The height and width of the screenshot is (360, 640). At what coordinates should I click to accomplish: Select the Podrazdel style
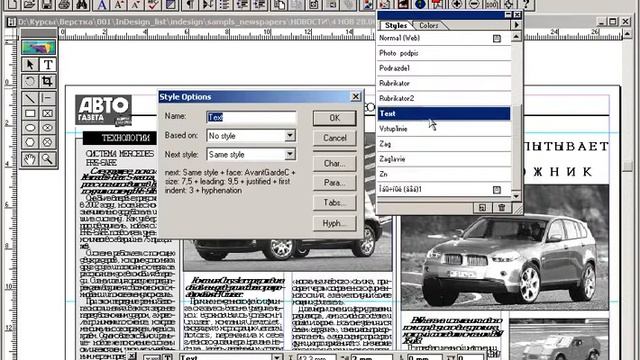coord(444,68)
